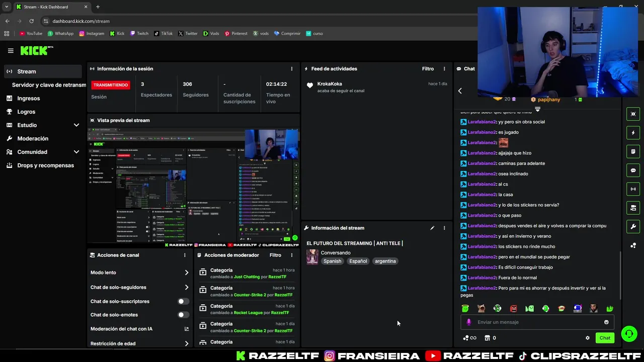Screen dimensions: 644x362
Task: Expand the Comunidad submenu chevron
Action: point(76,152)
